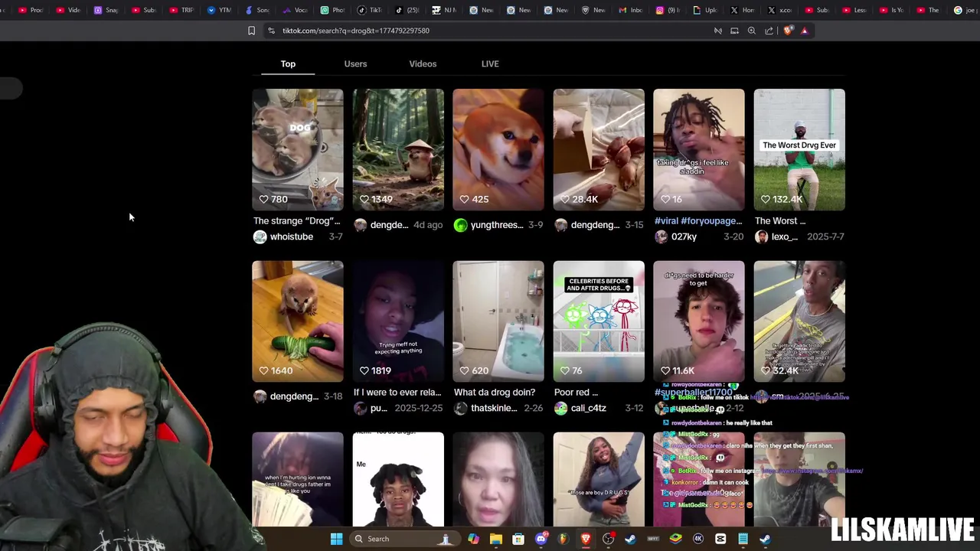This screenshot has width=980, height=551.
Task: Open FL Studio taskbar icon
Action: coord(563,539)
